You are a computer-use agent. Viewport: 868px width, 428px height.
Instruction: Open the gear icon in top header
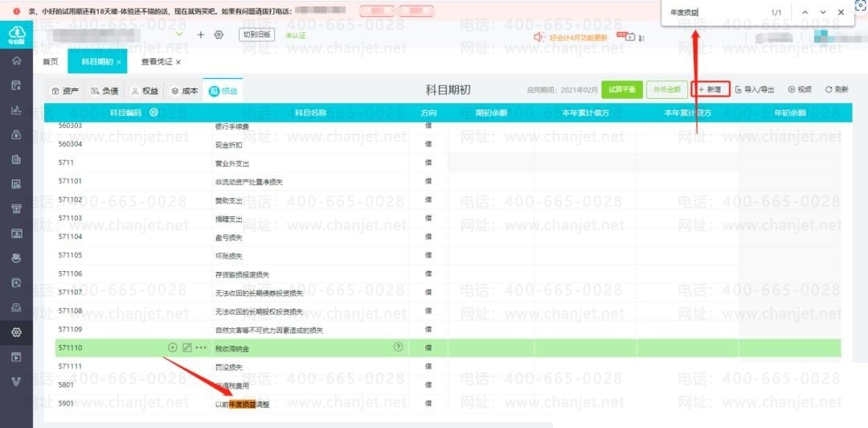pyautogui.click(x=219, y=35)
